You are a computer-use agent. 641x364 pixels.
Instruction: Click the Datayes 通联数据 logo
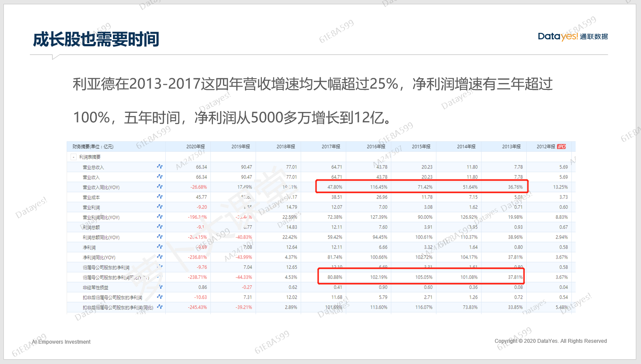572,36
